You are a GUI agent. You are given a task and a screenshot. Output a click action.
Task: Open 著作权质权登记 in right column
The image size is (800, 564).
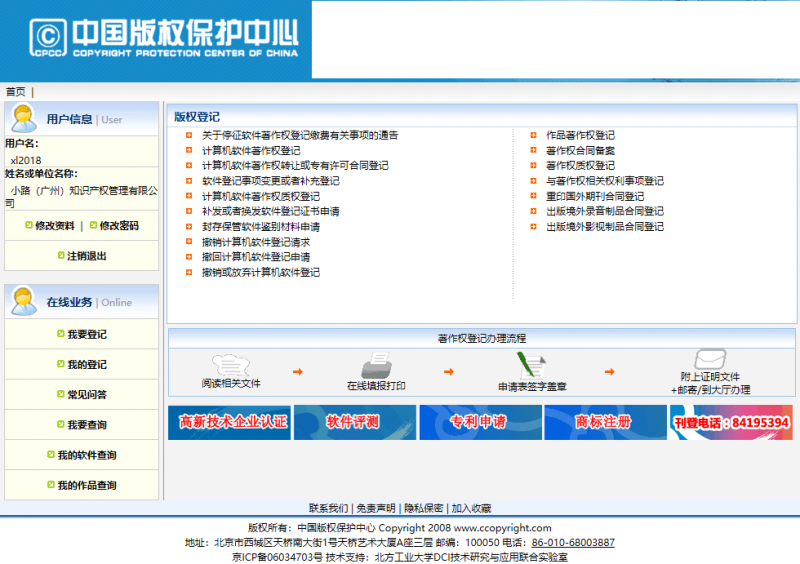tap(580, 165)
